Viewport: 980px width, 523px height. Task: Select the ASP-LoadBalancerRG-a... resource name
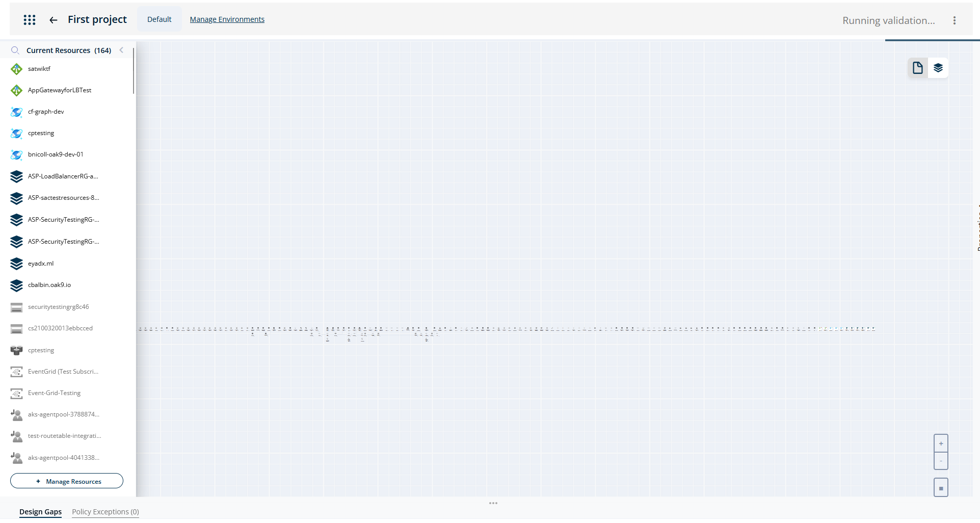pos(63,176)
